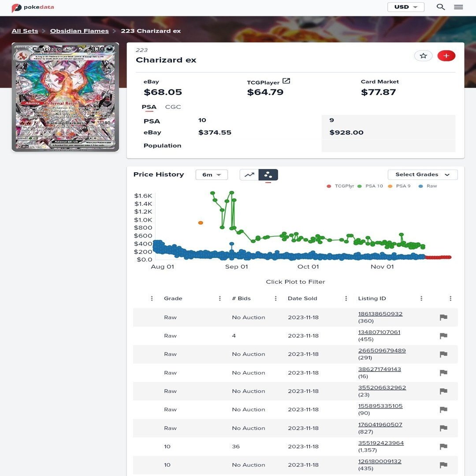
Task: Sort by Grade column header
Action: click(173, 298)
